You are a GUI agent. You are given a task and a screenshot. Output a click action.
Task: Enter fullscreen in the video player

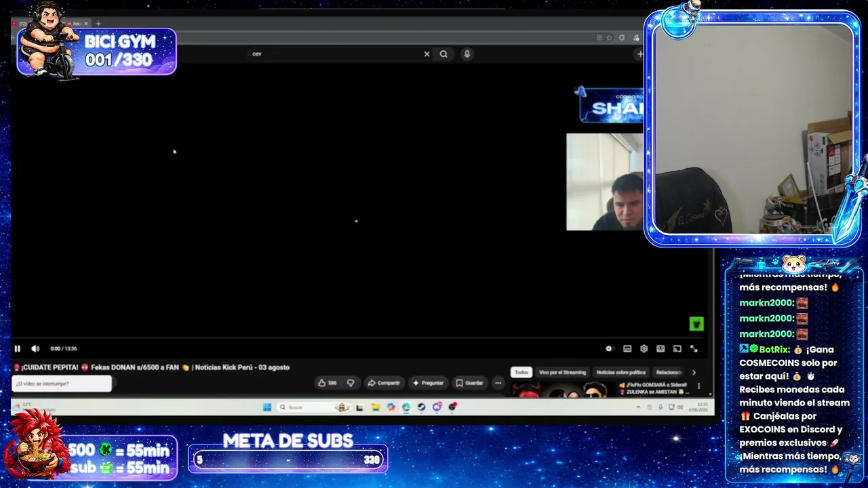tap(694, 348)
